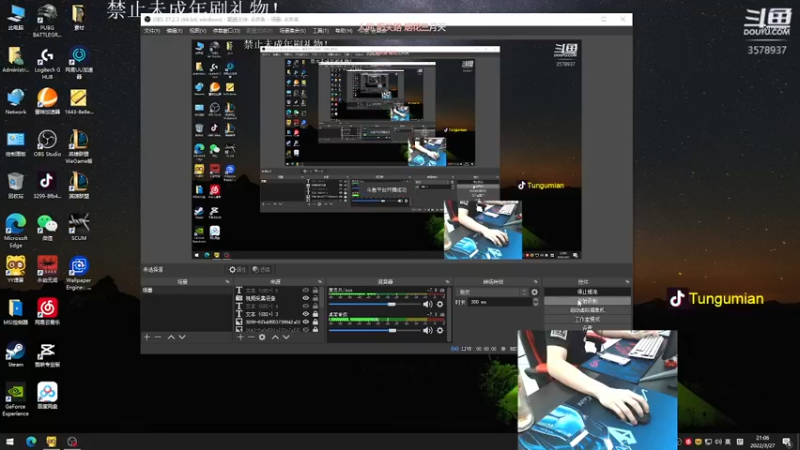Open the red NetEase Cloud Music shortcut
Image resolution: width=800 pixels, height=450 pixels.
[47, 311]
